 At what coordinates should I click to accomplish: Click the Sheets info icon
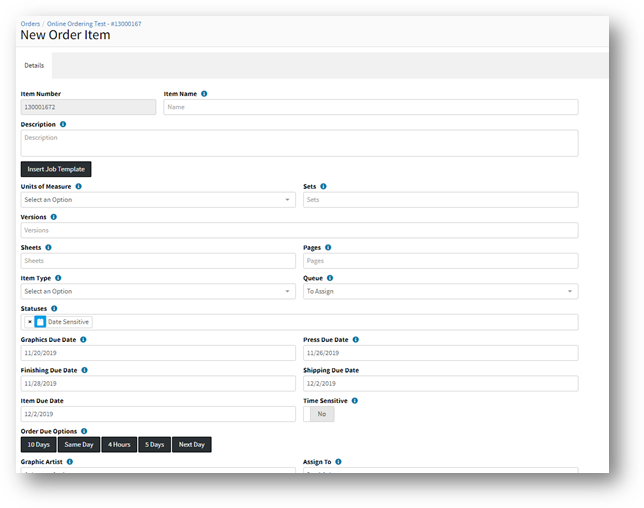[x=48, y=247]
